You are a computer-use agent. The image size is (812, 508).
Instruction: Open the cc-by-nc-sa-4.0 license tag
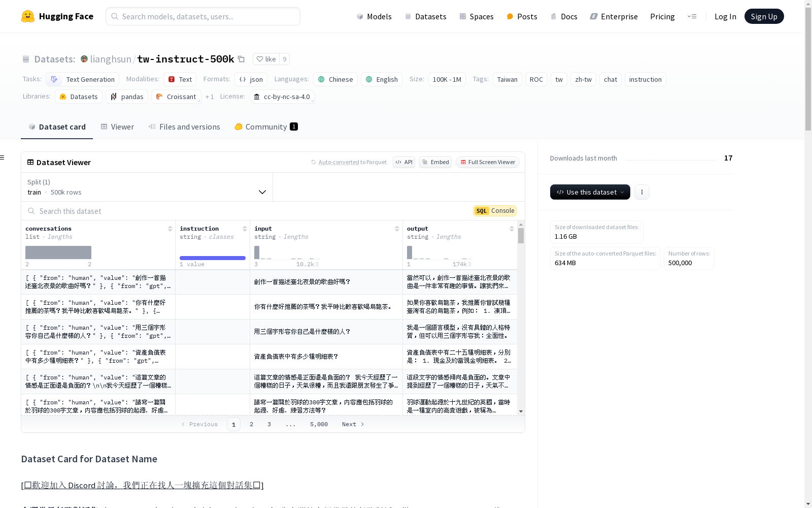tap(282, 97)
